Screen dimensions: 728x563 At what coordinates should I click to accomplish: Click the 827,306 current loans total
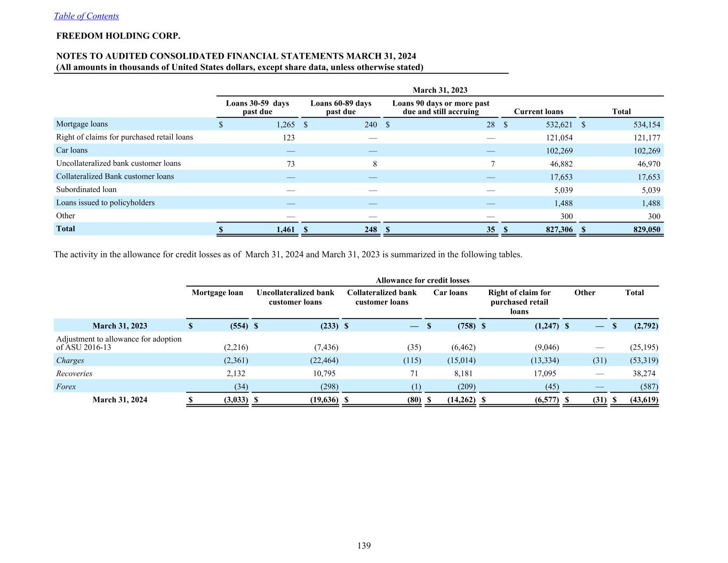(556, 229)
